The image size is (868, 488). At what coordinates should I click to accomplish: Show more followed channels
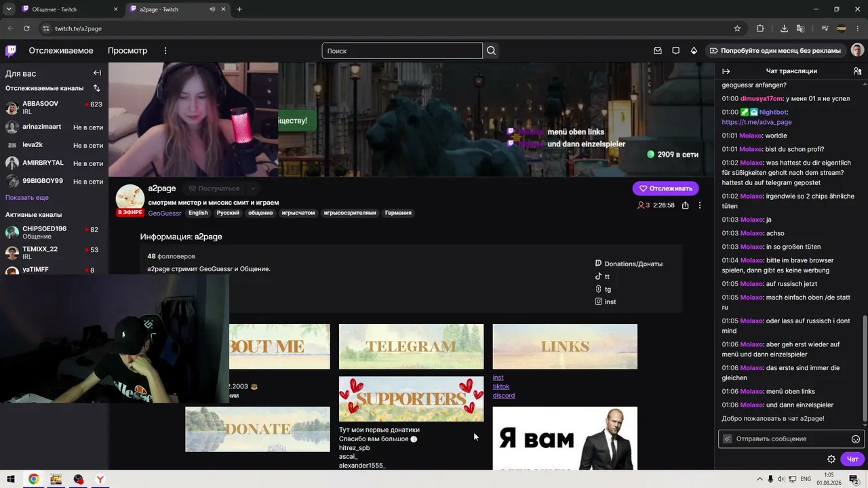coord(27,197)
